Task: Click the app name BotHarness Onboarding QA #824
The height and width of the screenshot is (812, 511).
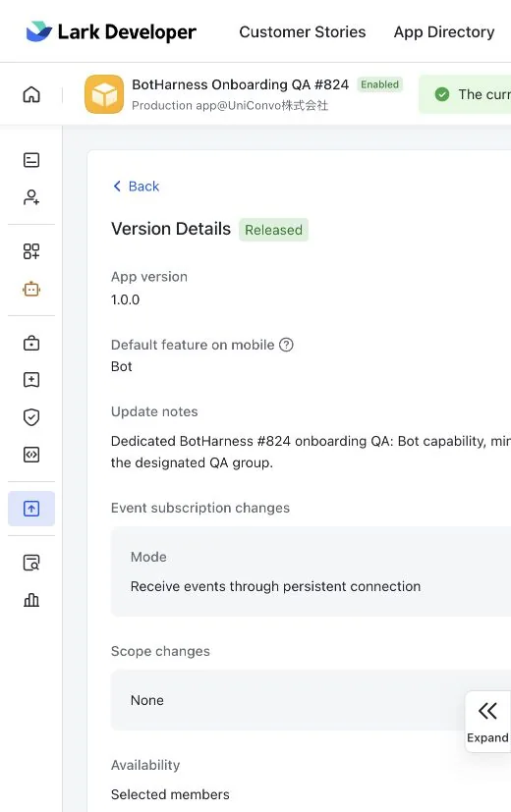Action: [240, 84]
